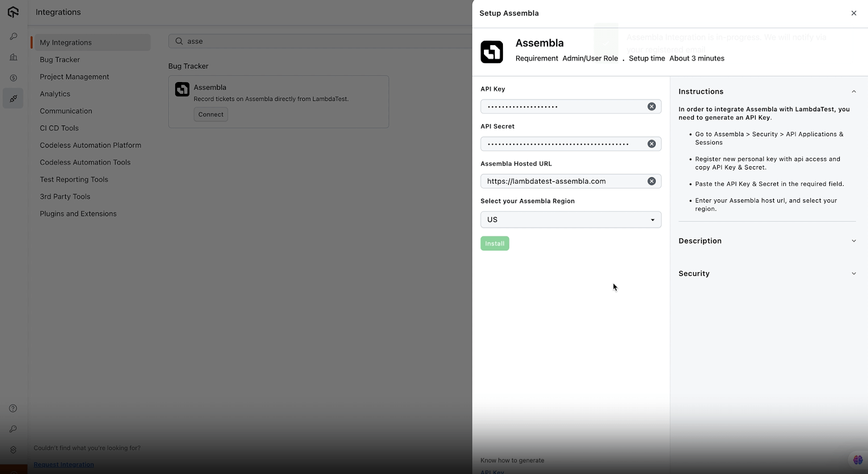Click the 'Register new personal key' instruction

point(768,163)
